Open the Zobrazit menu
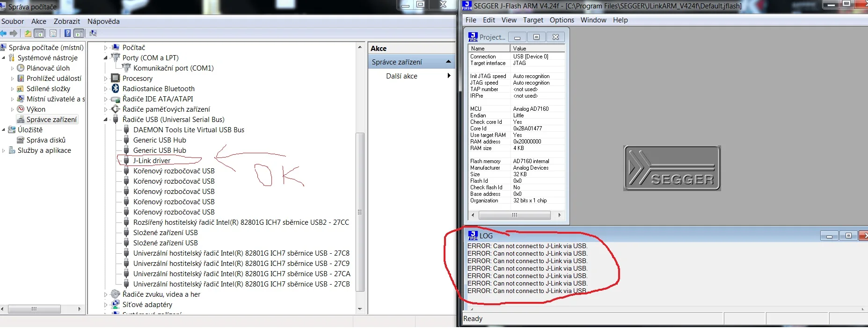Viewport: 868px width, 329px height. click(67, 21)
